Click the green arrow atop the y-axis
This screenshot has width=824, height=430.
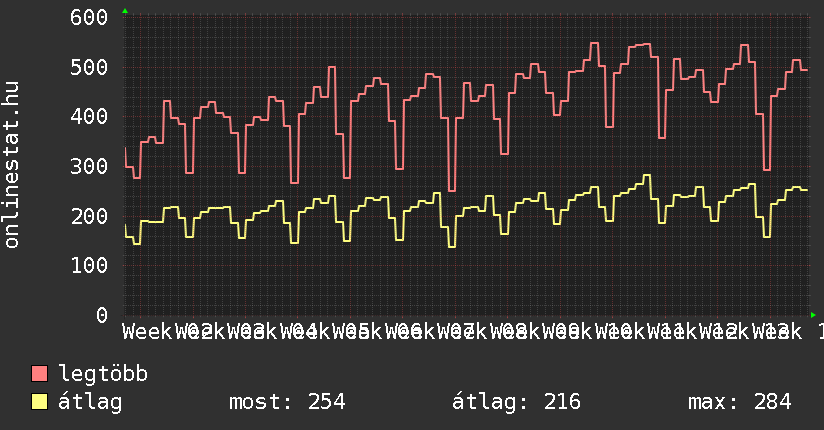click(125, 11)
